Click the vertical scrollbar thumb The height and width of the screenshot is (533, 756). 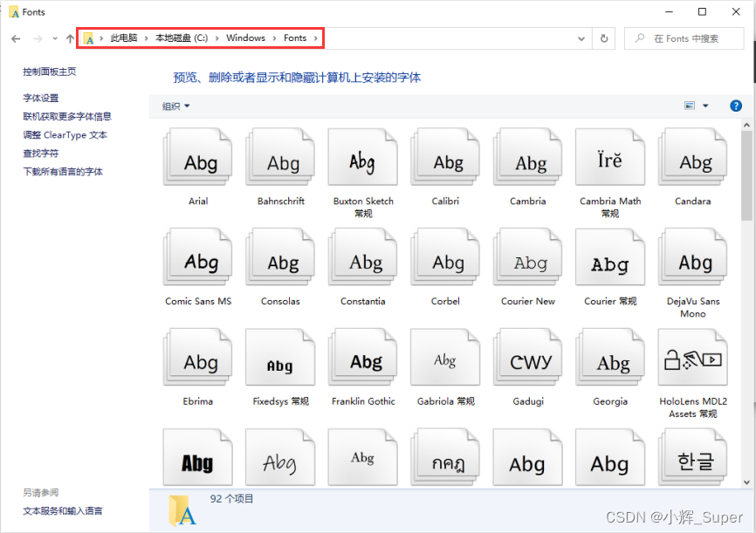[746, 175]
